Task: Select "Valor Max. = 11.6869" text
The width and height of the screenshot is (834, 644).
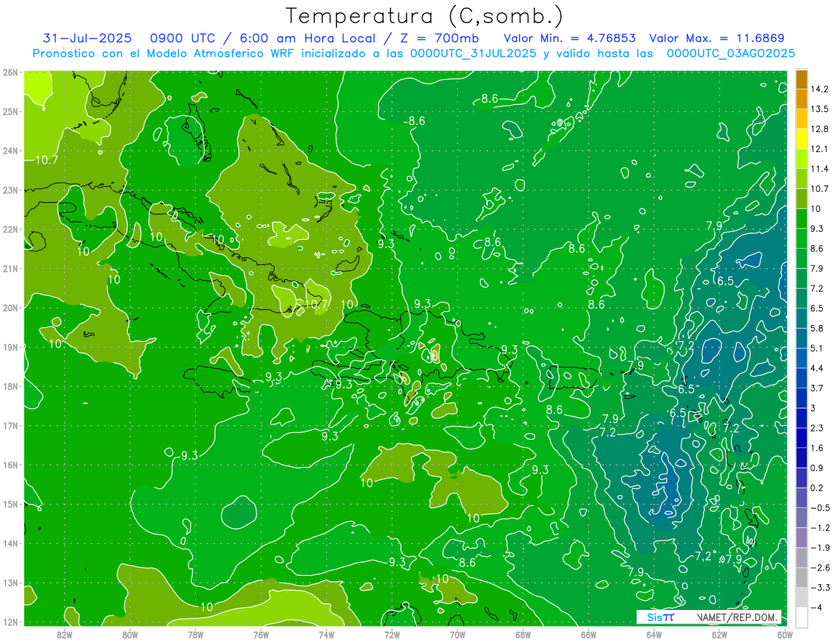Action: (717, 38)
